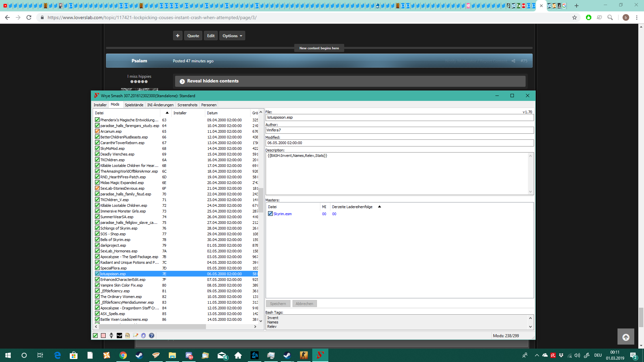Toggle the TKChildren.esp checkbox
The height and width of the screenshot is (362, 644).
click(x=97, y=160)
